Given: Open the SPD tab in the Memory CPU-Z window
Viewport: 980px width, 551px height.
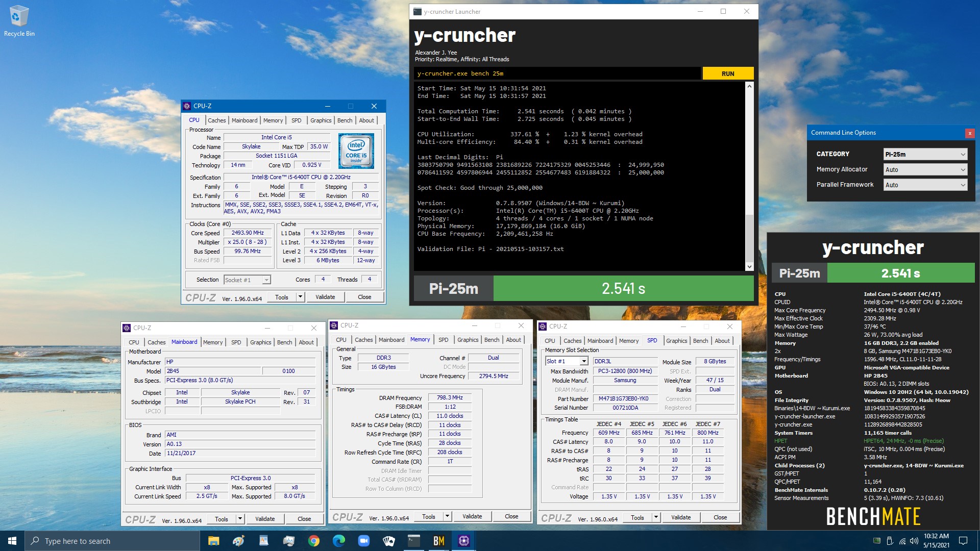Looking at the screenshot, I should (443, 340).
